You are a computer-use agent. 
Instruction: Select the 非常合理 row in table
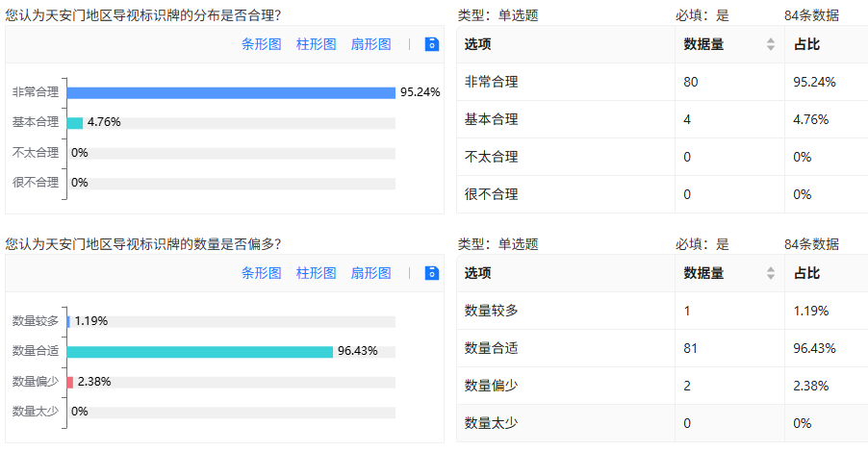click(x=662, y=82)
